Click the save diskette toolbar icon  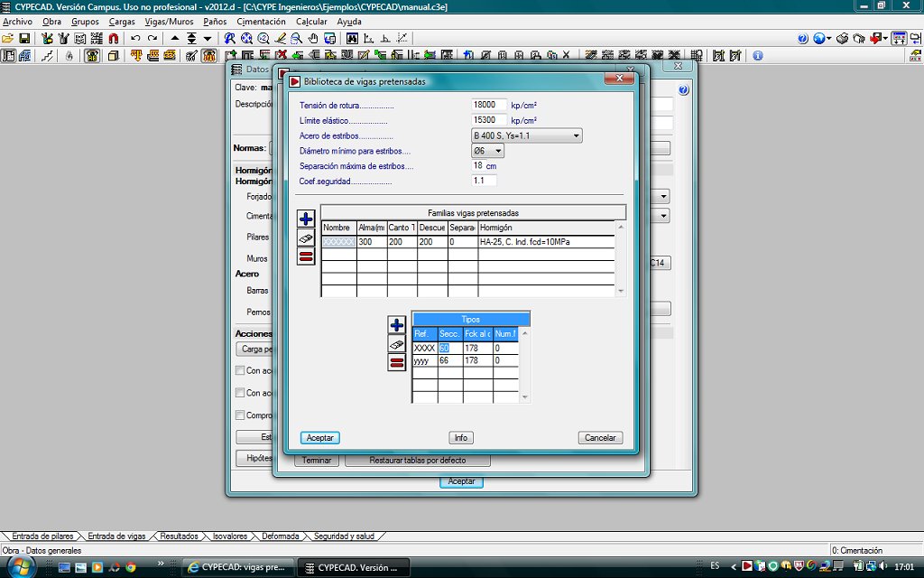pos(24,39)
